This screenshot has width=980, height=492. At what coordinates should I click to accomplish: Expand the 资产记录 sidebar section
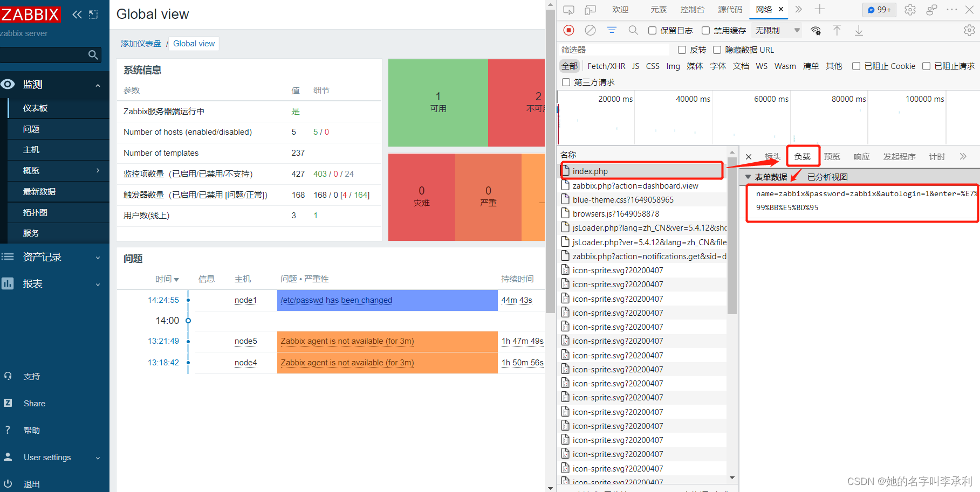(x=98, y=258)
